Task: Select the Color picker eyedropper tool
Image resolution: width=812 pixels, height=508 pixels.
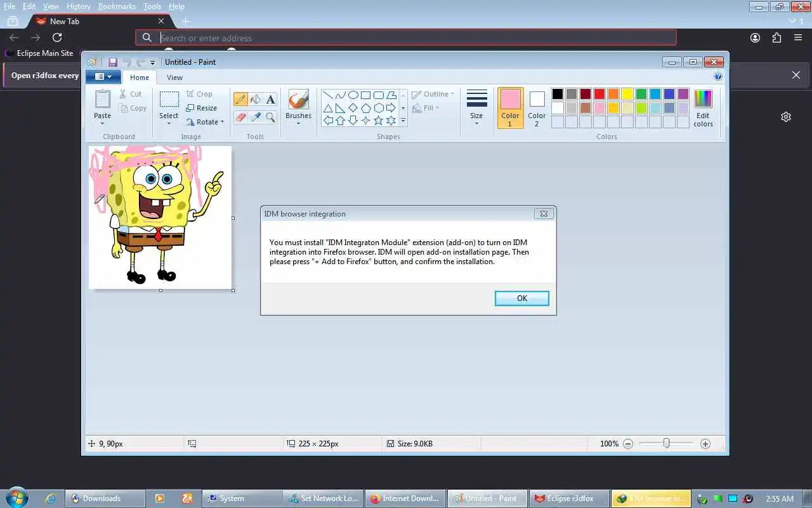Action: point(256,117)
